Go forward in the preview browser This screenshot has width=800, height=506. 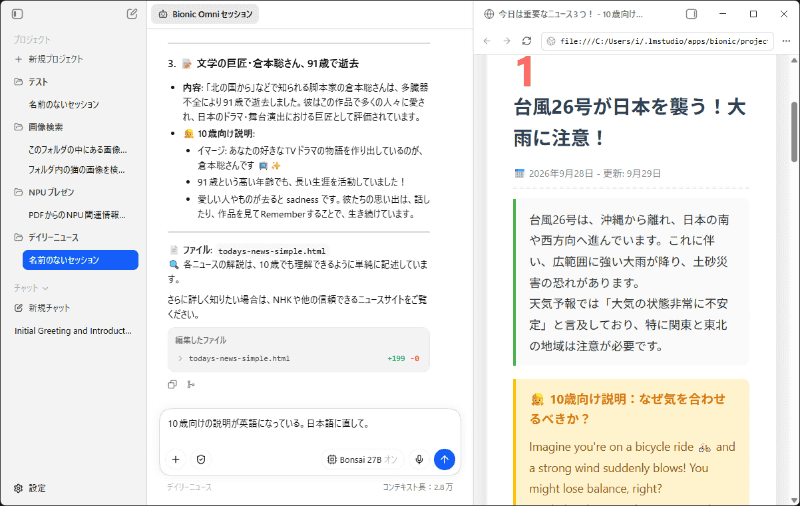[507, 41]
